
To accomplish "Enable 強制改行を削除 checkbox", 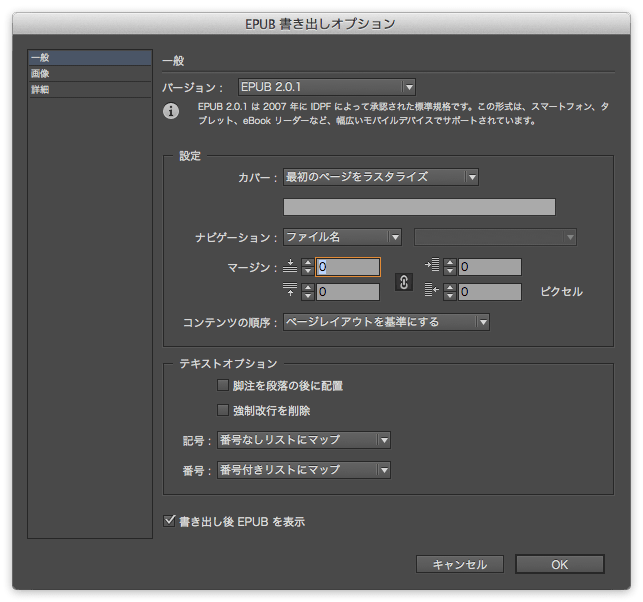I will tap(223, 410).
